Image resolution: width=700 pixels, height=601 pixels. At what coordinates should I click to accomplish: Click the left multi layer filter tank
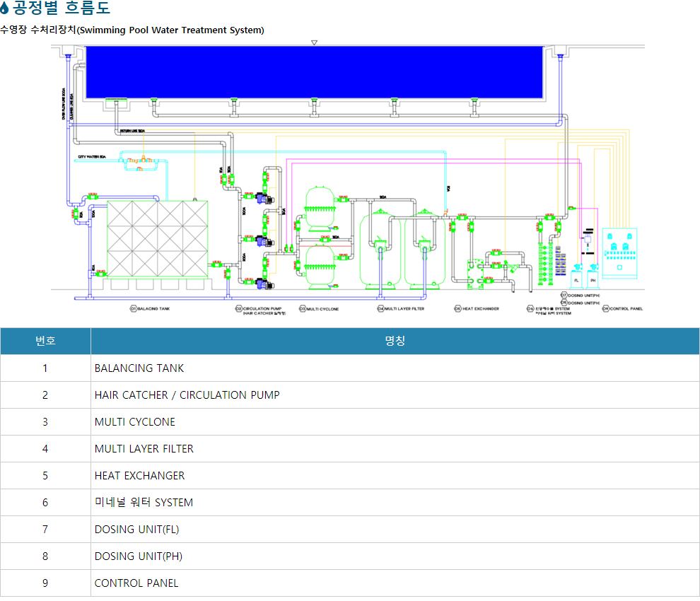[x=380, y=250]
